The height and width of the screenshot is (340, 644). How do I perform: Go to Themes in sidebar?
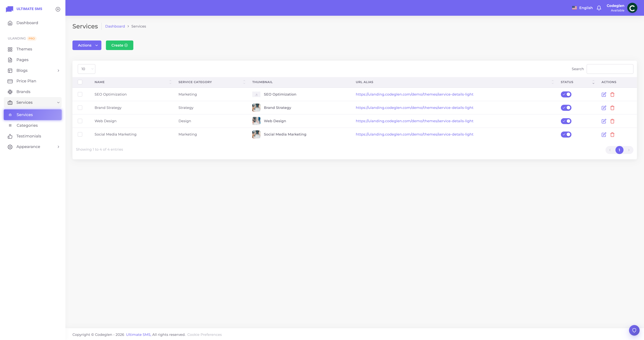click(x=33, y=49)
